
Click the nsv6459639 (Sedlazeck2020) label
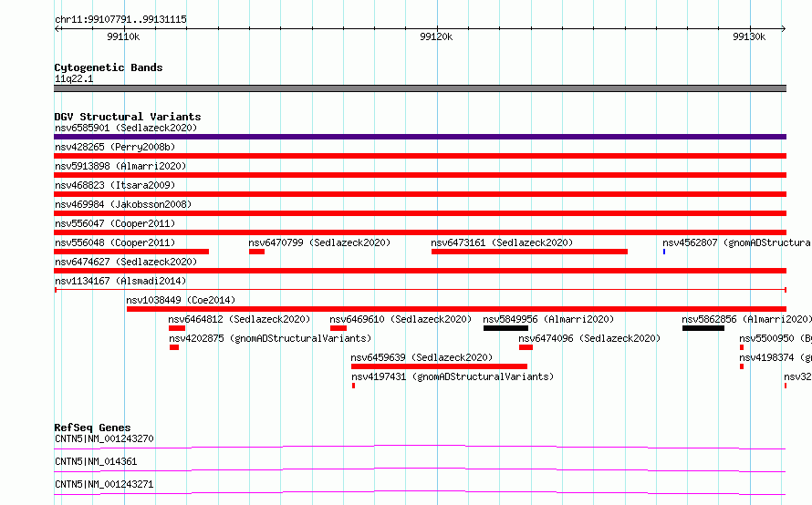[x=422, y=357]
